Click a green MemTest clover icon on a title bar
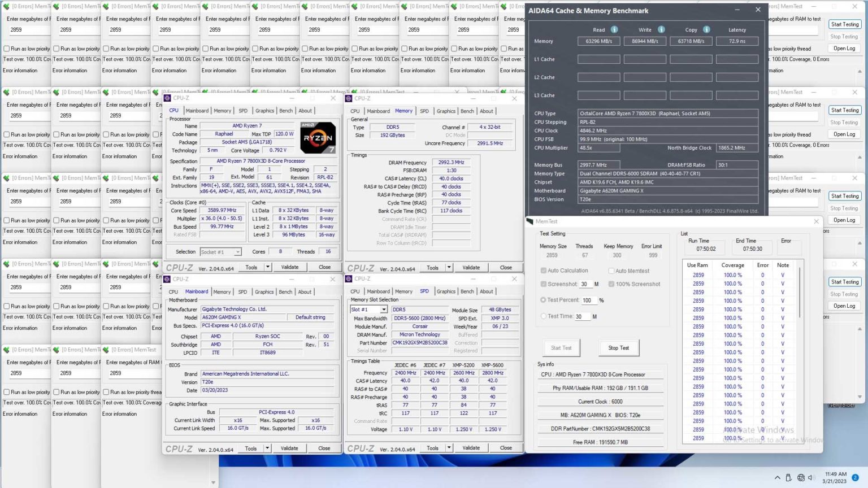Viewport: 868px width, 488px height. (x=6, y=6)
